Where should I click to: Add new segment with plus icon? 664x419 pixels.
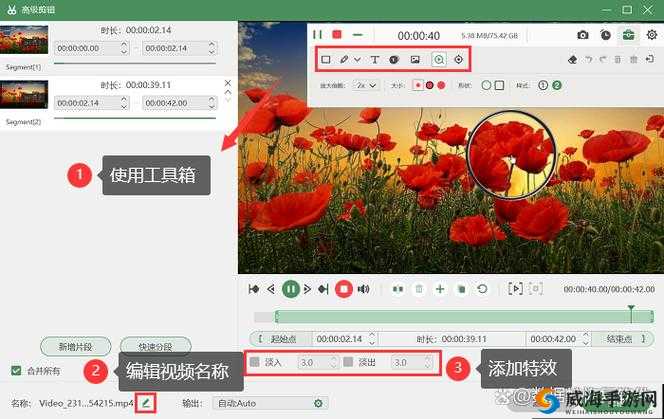tap(440, 289)
